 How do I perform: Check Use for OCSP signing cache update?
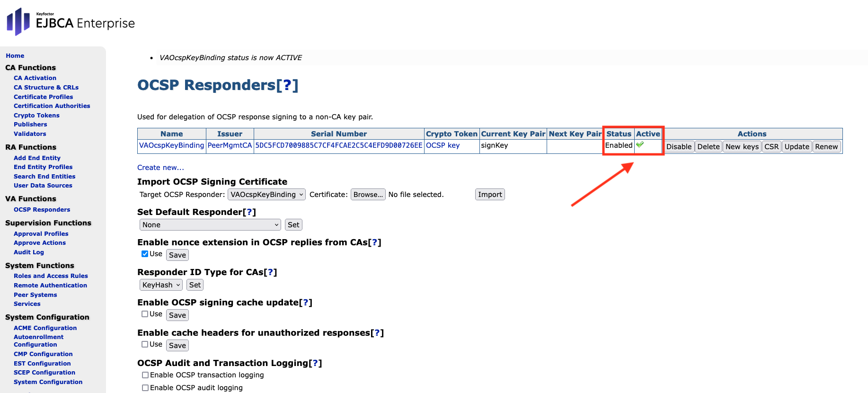pos(145,314)
